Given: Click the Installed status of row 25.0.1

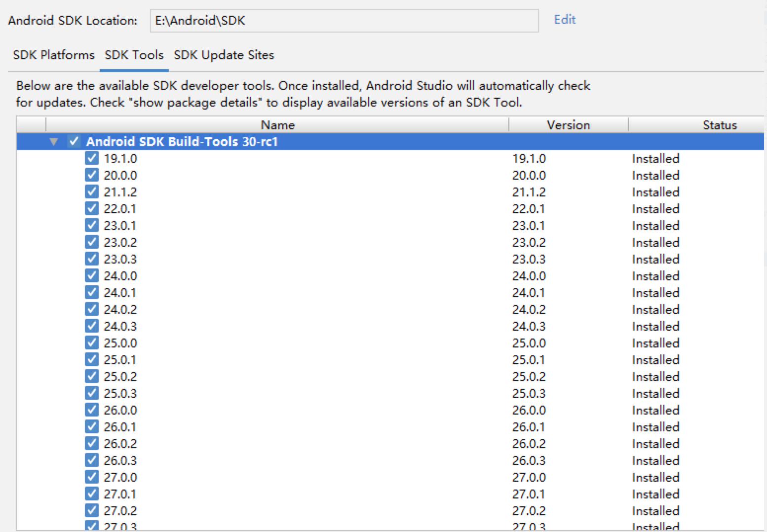Looking at the screenshot, I should (655, 360).
